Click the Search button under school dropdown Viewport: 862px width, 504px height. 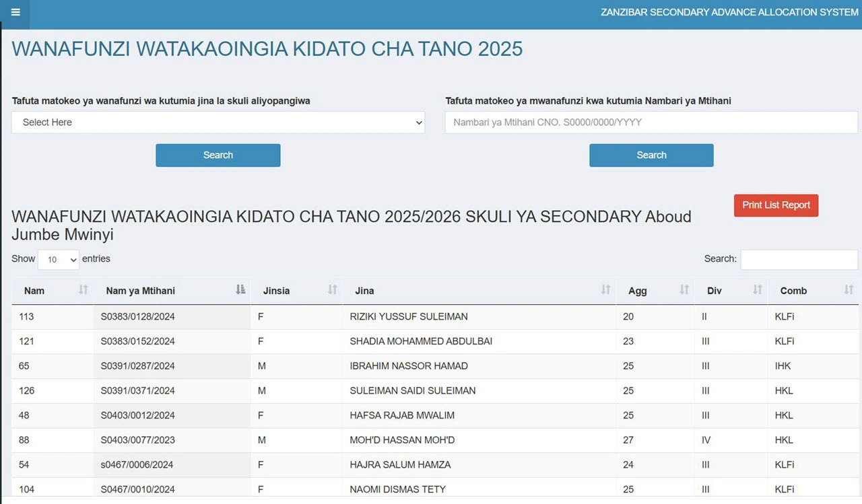(218, 155)
